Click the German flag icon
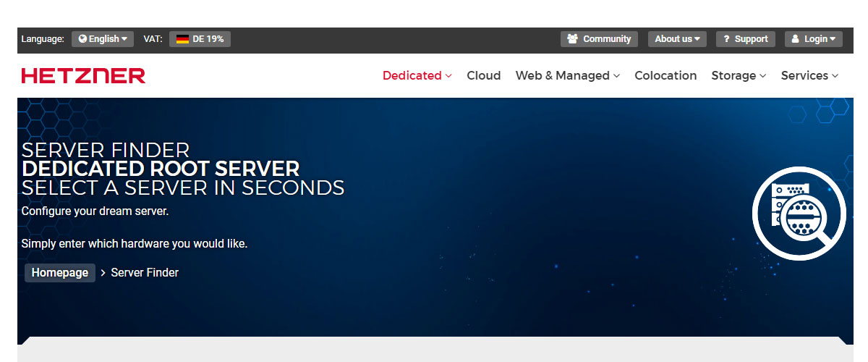 coord(182,39)
